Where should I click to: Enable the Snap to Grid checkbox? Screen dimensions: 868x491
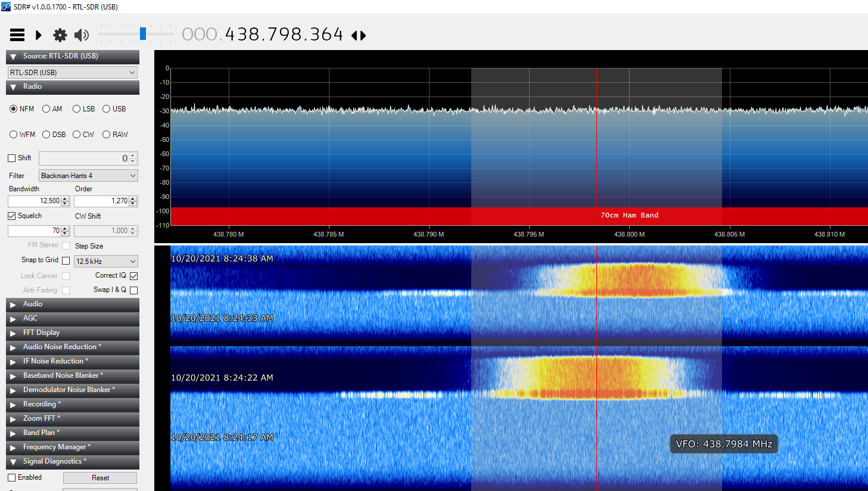coord(66,260)
